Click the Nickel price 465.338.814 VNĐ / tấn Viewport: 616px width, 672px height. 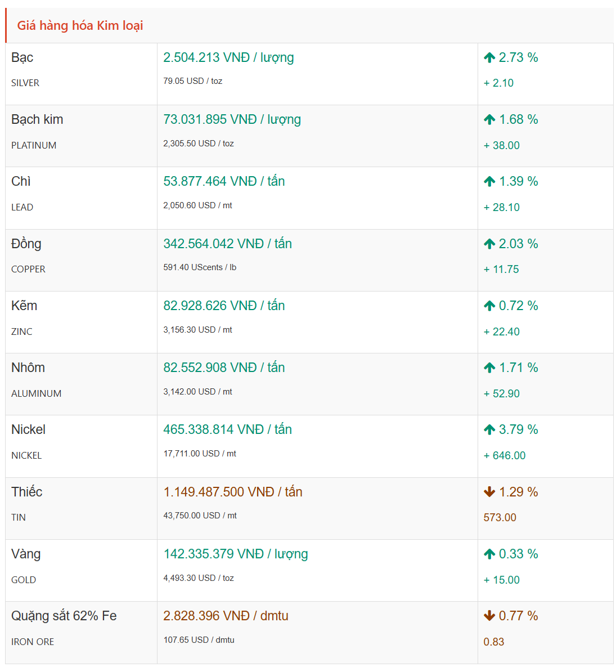tap(227, 429)
